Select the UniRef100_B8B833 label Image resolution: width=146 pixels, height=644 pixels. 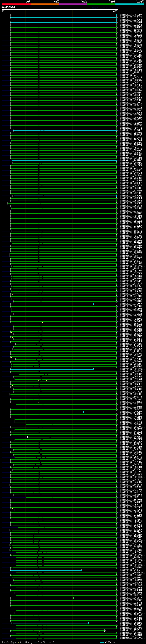click(131, 32)
